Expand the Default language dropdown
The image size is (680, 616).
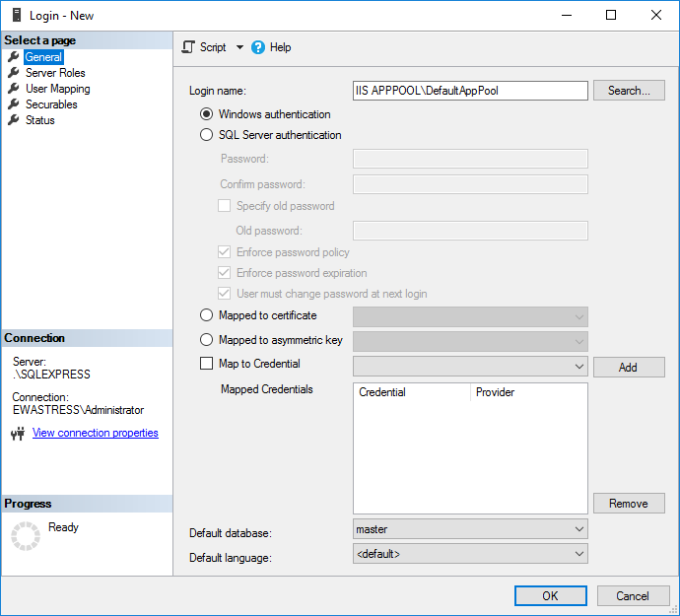point(470,554)
